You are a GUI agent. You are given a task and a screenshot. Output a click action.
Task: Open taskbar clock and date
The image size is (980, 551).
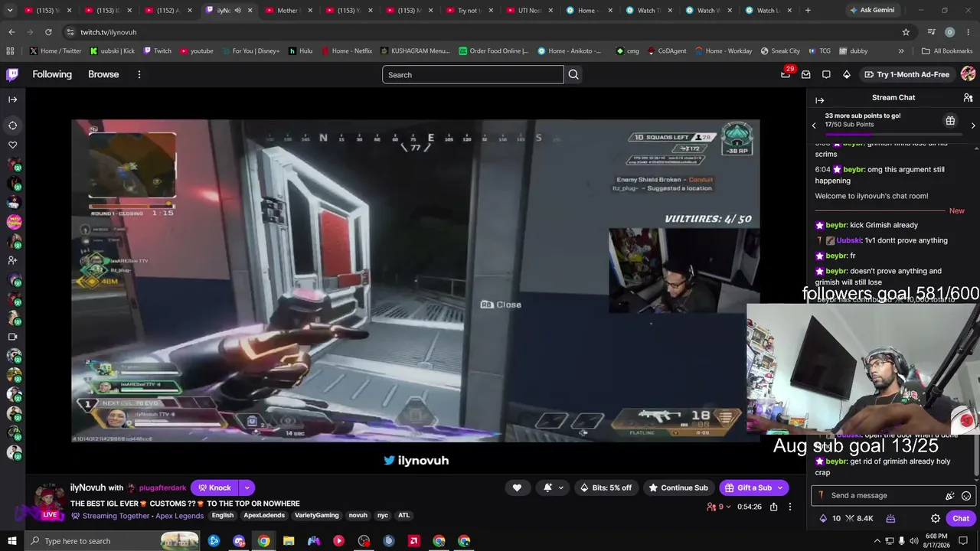pyautogui.click(x=938, y=541)
